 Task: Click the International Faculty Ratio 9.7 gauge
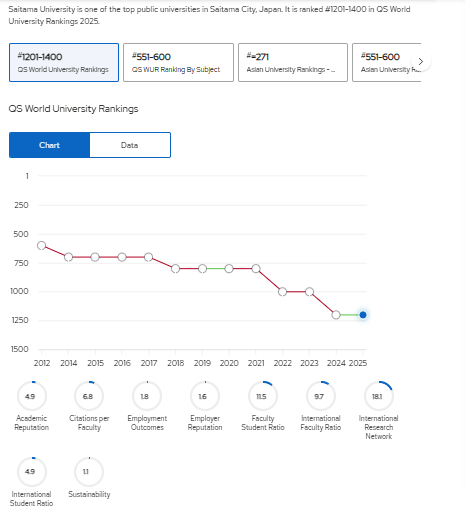coord(321,396)
